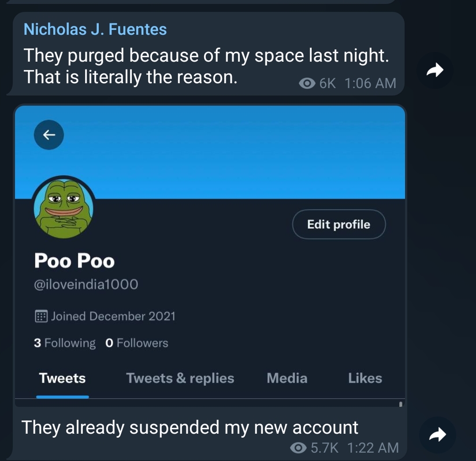Switch to Tweets & replies tab
The image size is (476, 461).
180,378
